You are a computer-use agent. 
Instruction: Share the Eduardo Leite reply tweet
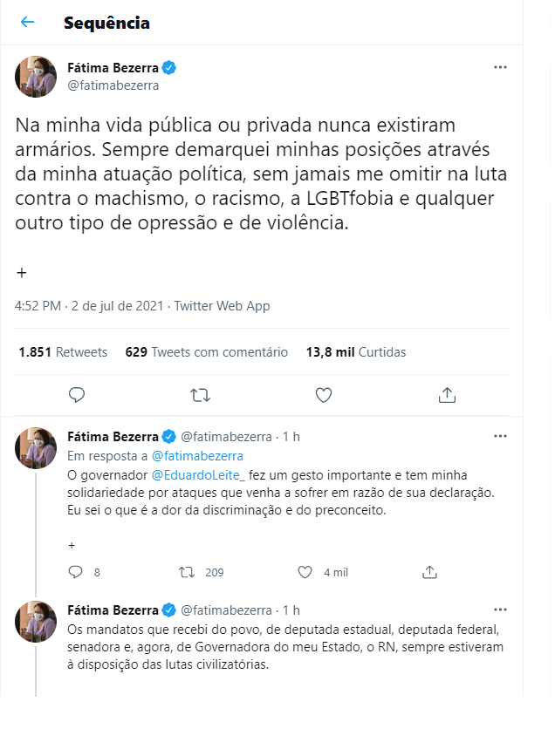[x=429, y=572]
